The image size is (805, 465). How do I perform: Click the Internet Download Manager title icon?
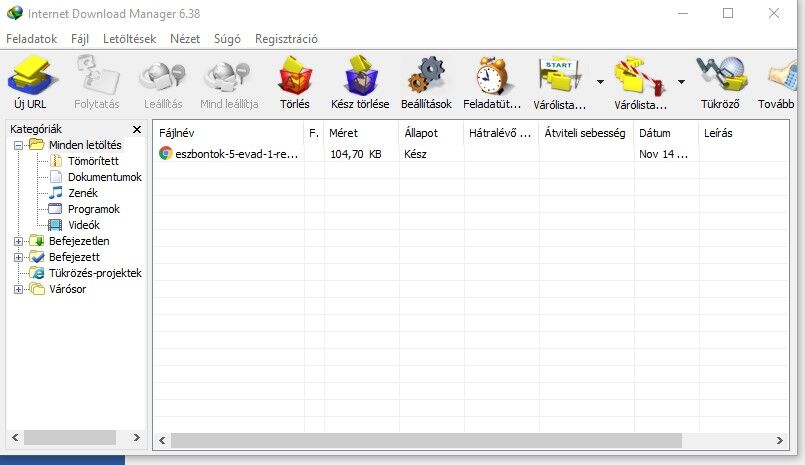(15, 13)
